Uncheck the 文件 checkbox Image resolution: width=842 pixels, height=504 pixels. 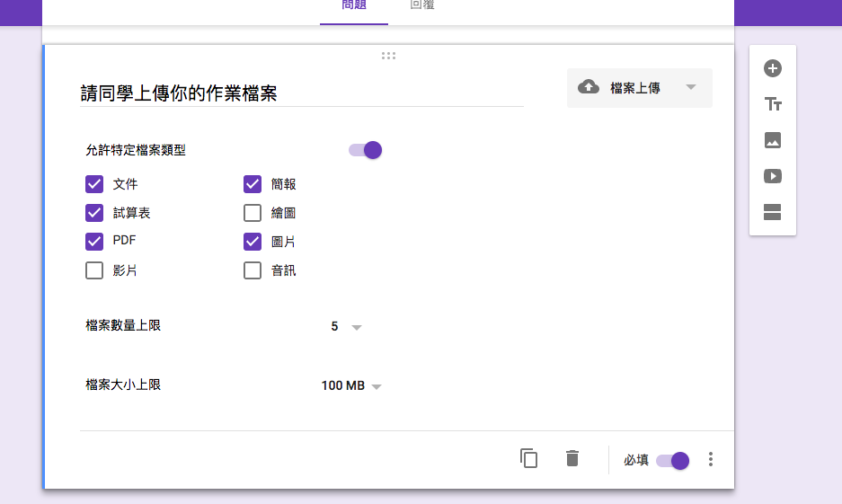pyautogui.click(x=94, y=184)
